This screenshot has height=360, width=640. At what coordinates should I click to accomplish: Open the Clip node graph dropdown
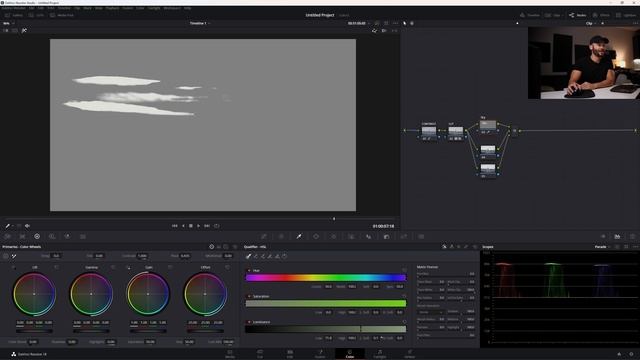tap(591, 23)
